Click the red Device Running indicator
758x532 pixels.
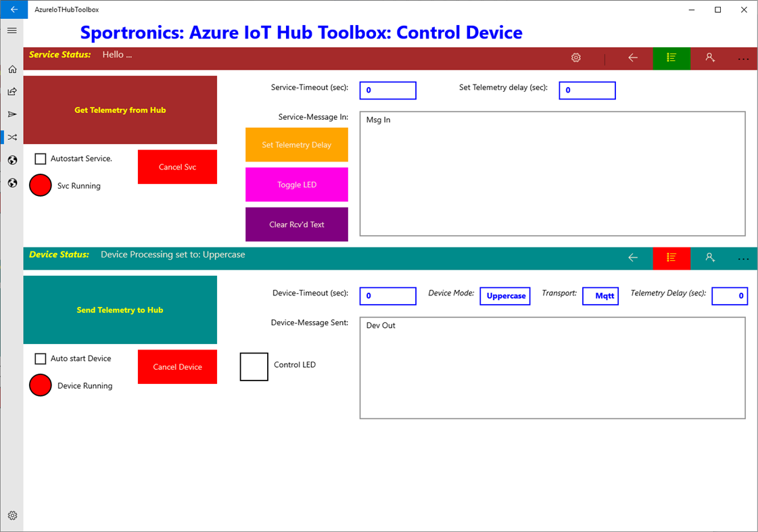point(41,385)
